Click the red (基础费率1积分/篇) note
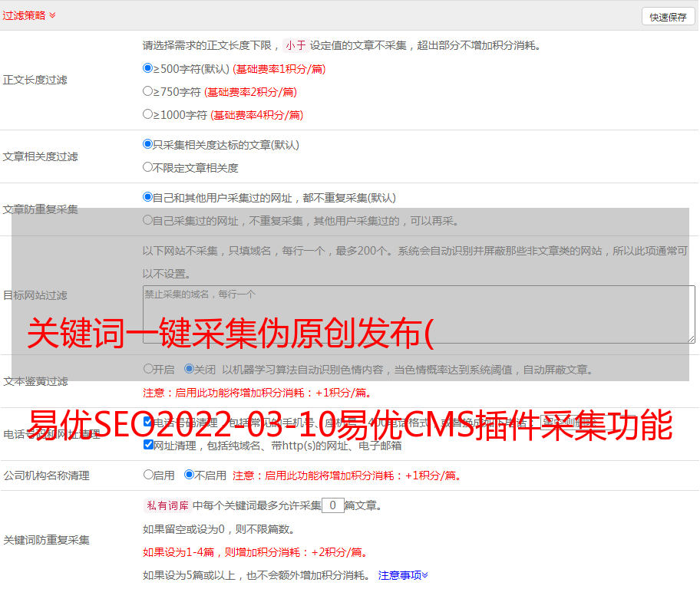 coord(279,69)
